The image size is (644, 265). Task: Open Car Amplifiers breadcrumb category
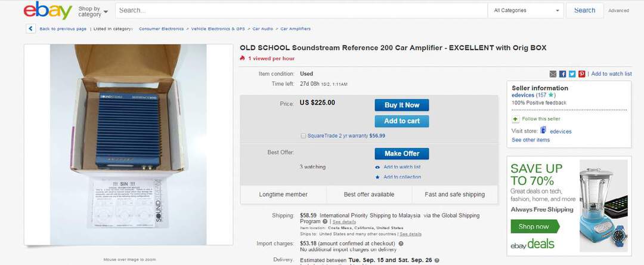(295, 29)
